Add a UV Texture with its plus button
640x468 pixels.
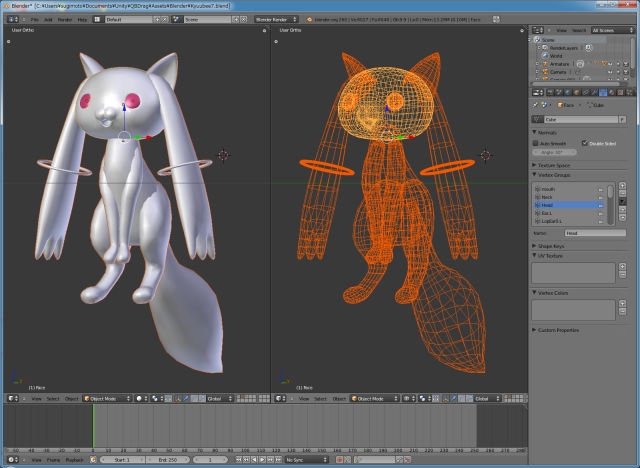tap(622, 266)
